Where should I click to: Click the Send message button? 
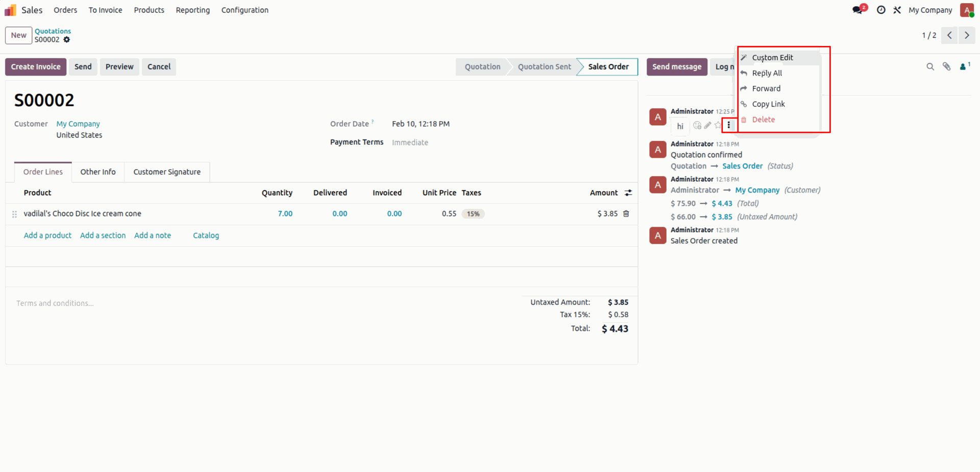coord(677,67)
